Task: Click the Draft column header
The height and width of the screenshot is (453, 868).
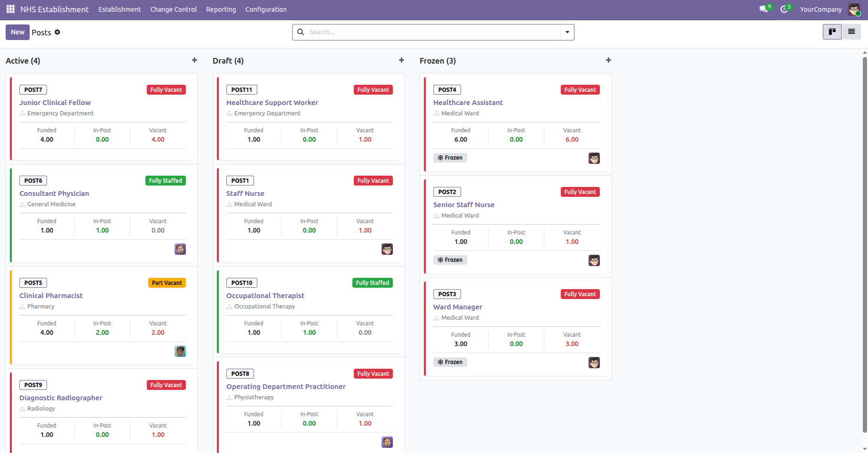Action: [228, 61]
